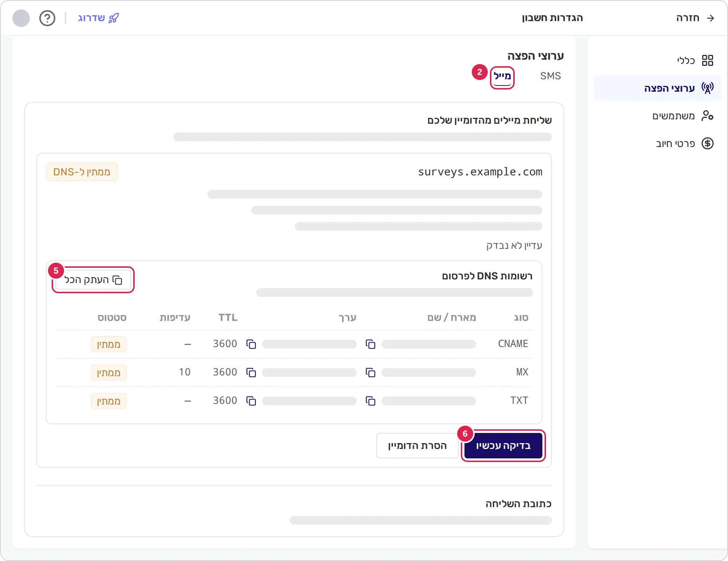This screenshot has height=561, width=728.
Task: Copy the CNAME record value
Action: tap(251, 344)
